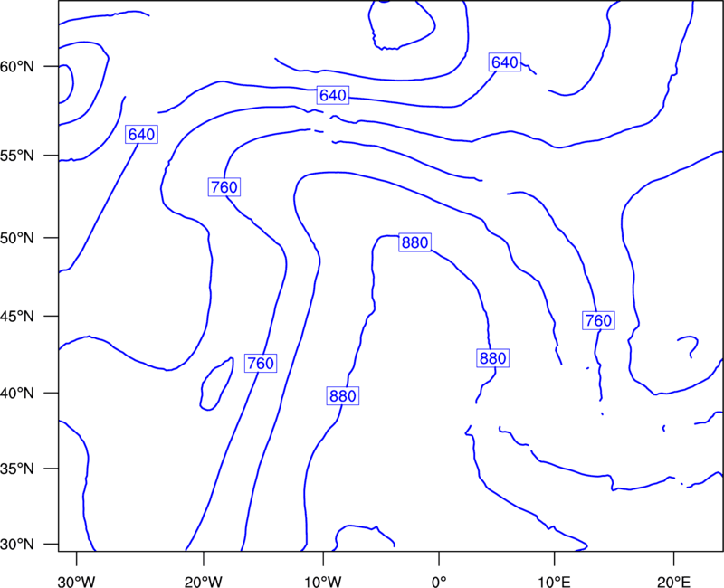The width and height of the screenshot is (724, 588).
Task: Click the 640 contour label near 10°W
Action: click(x=333, y=95)
